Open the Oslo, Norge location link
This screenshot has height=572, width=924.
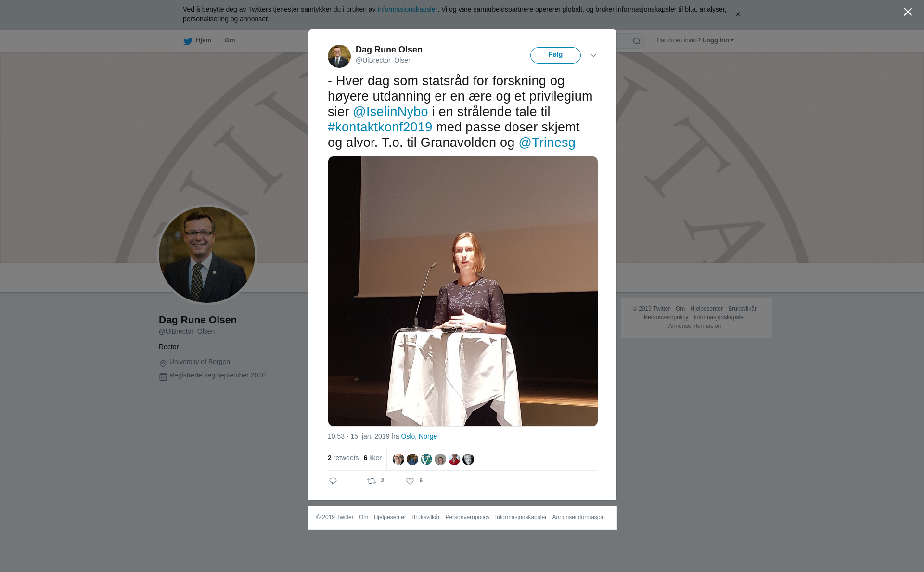[x=419, y=436]
